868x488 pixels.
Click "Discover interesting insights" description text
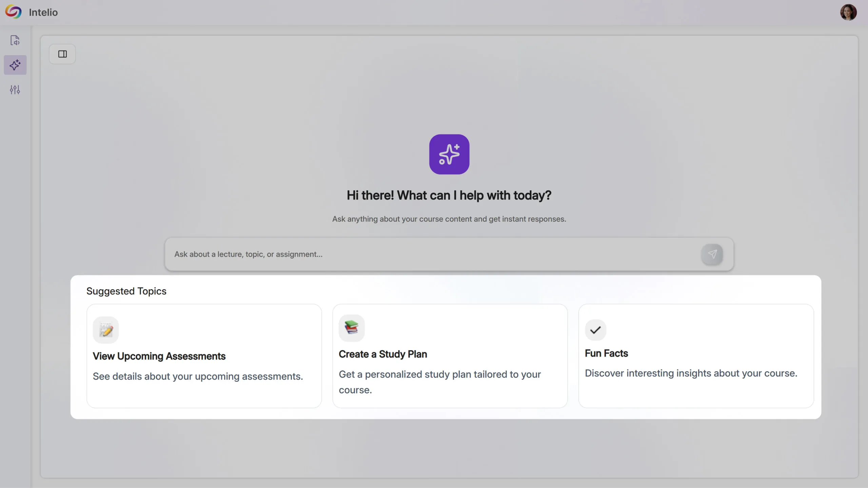tap(691, 373)
